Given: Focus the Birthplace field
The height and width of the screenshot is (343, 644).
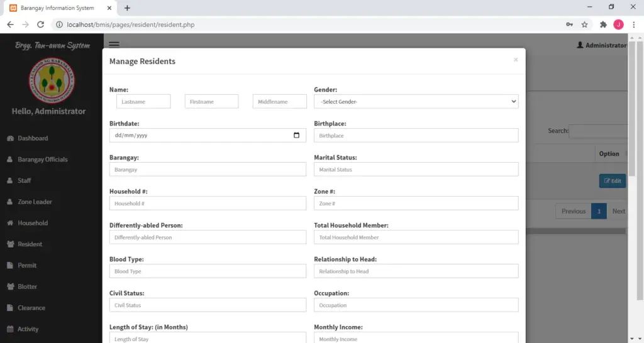Looking at the screenshot, I should click(x=416, y=136).
